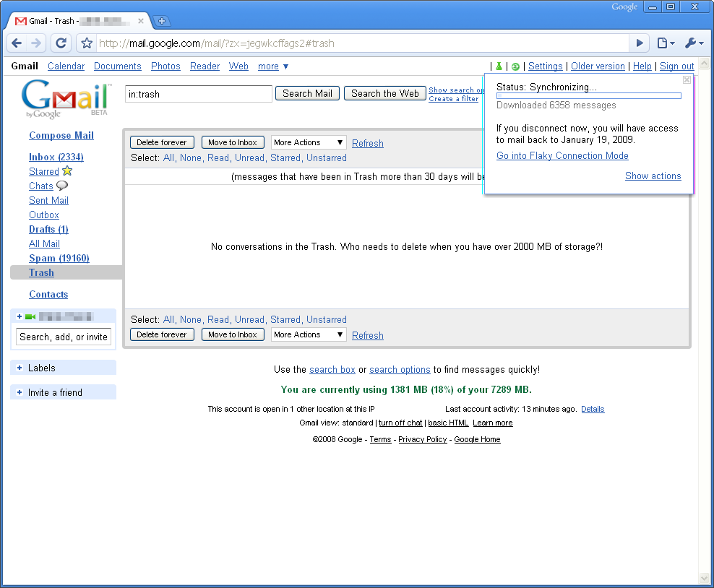Close the synchronizing status popup
Image resolution: width=714 pixels, height=588 pixels.
(x=687, y=80)
